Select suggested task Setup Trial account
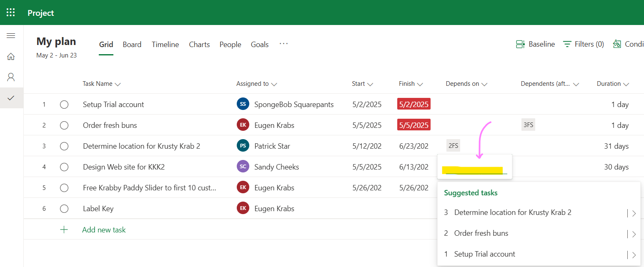Viewport: 644px width, 267px height. 485,254
